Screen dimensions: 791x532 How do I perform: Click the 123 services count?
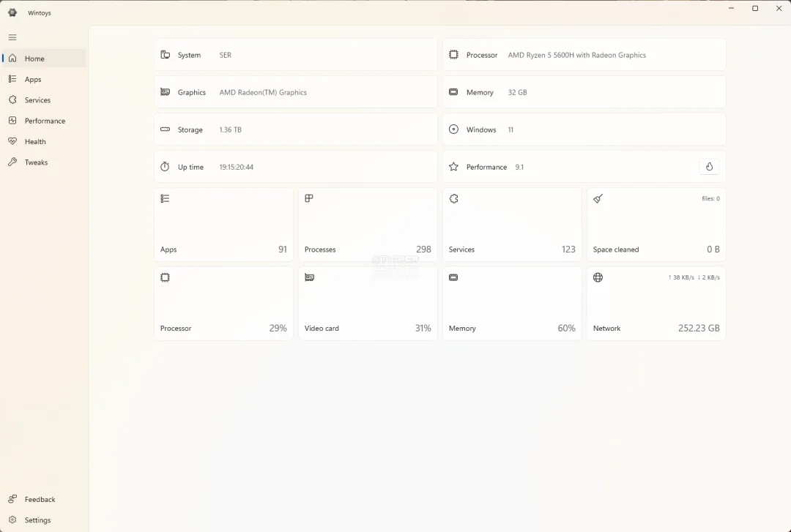pos(568,249)
